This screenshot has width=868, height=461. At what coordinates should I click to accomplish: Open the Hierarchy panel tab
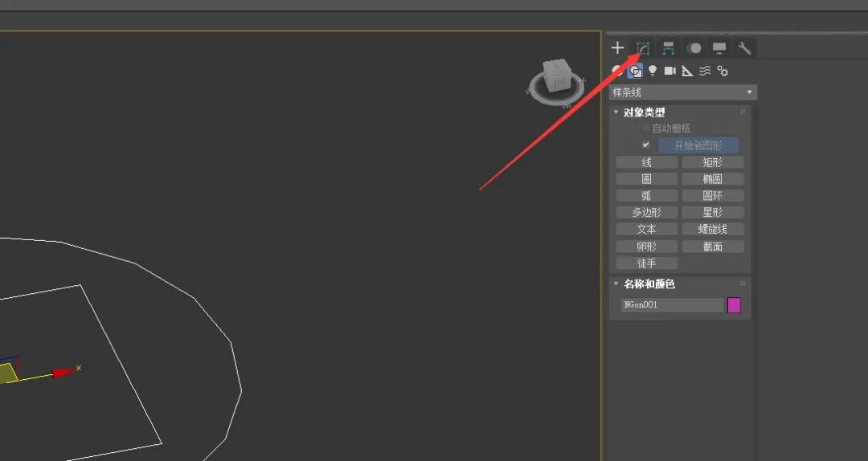[x=668, y=48]
